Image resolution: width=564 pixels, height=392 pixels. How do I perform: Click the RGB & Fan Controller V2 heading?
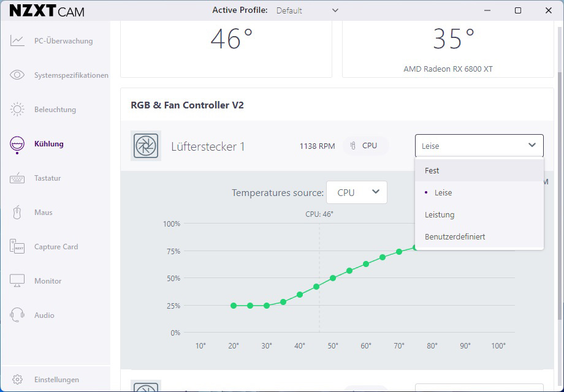[187, 105]
